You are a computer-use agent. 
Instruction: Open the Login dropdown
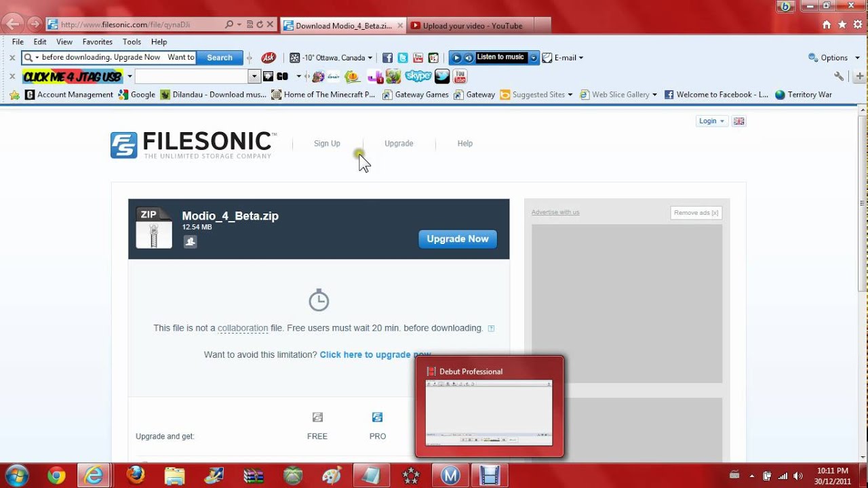pyautogui.click(x=711, y=121)
